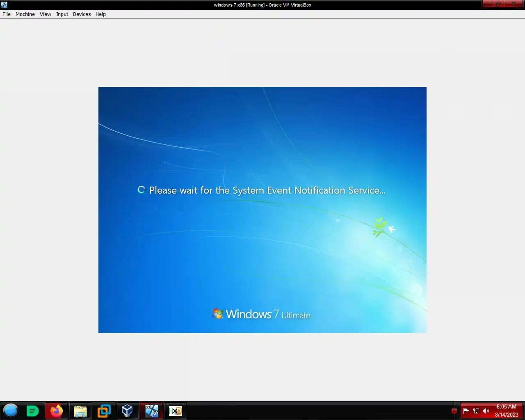Restore down the VirtualBox window
This screenshot has width=525, height=420.
click(498, 4)
